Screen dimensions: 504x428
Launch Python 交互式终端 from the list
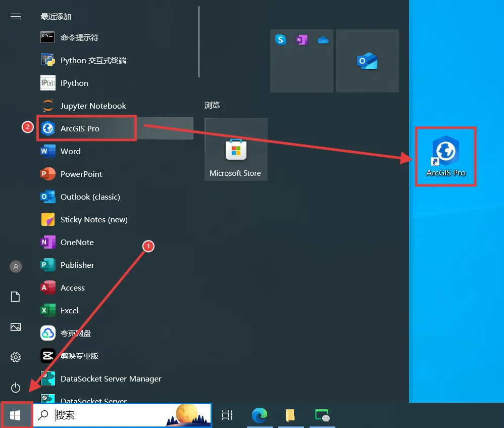point(116,61)
